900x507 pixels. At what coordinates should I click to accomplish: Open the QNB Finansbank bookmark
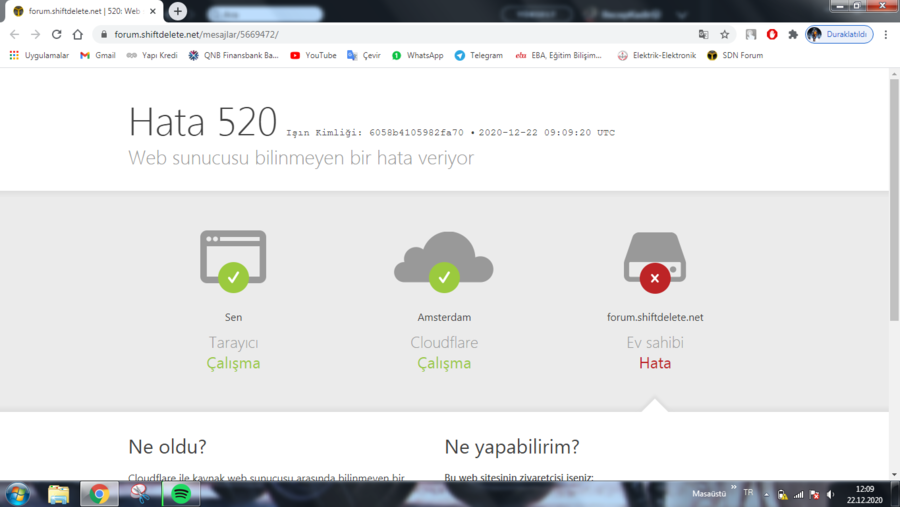tap(234, 55)
